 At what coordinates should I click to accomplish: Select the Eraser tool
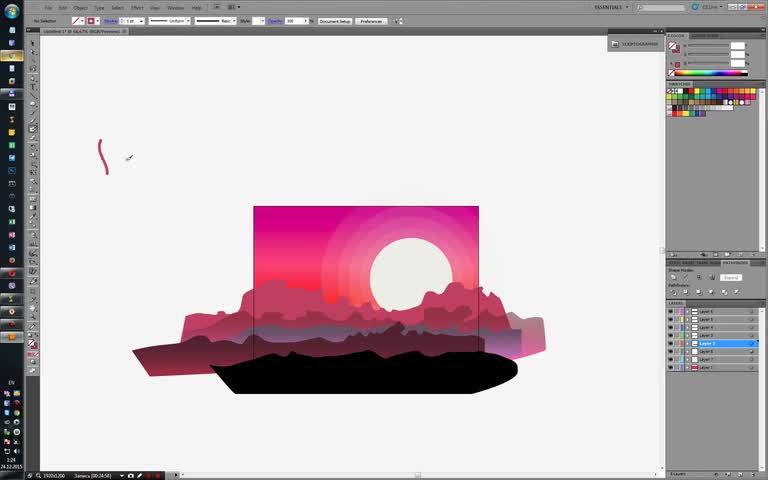(x=33, y=138)
